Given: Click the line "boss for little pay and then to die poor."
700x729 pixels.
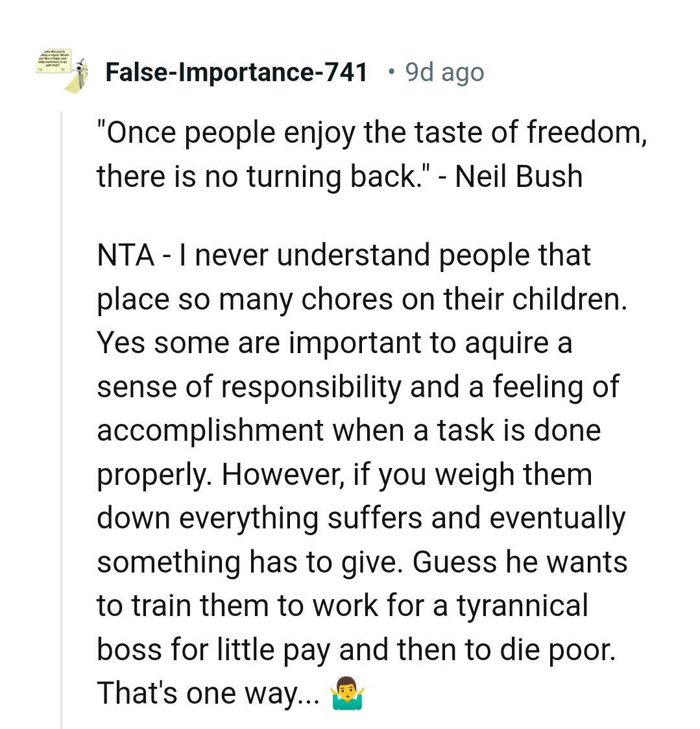Looking at the screenshot, I should click(x=356, y=650).
